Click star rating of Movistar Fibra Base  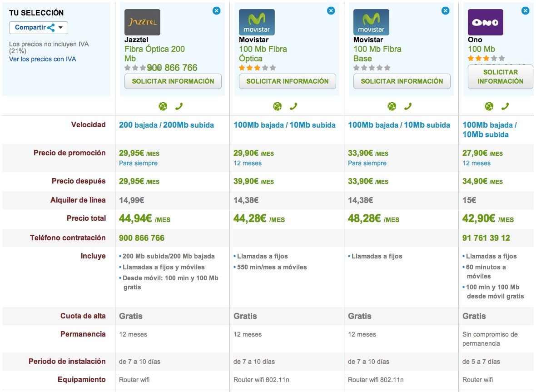click(x=372, y=68)
